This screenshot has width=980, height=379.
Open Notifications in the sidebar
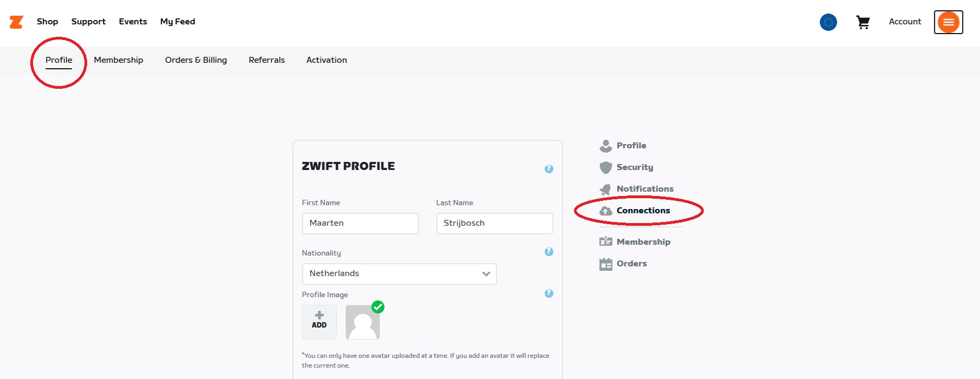click(x=637, y=189)
